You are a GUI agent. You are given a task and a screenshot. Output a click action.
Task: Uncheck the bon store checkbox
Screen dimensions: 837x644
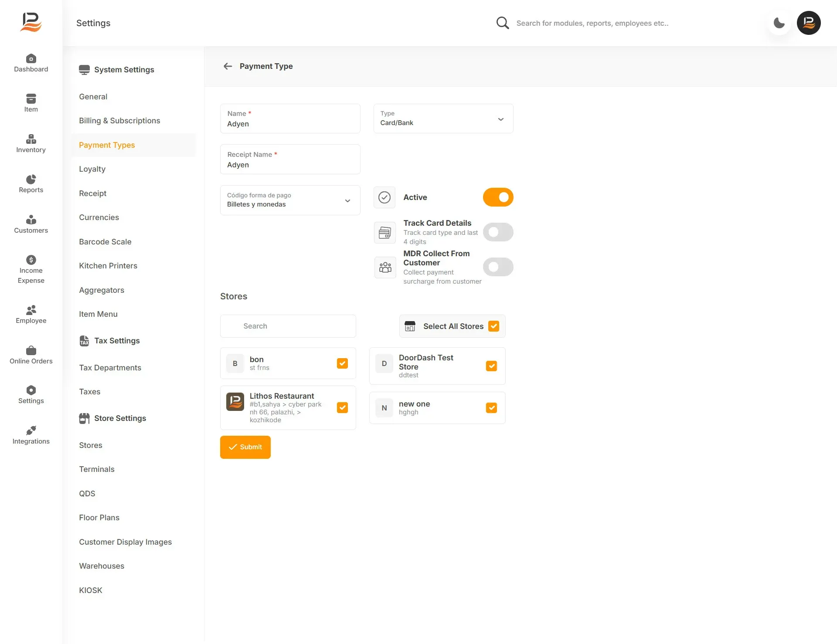coord(342,363)
